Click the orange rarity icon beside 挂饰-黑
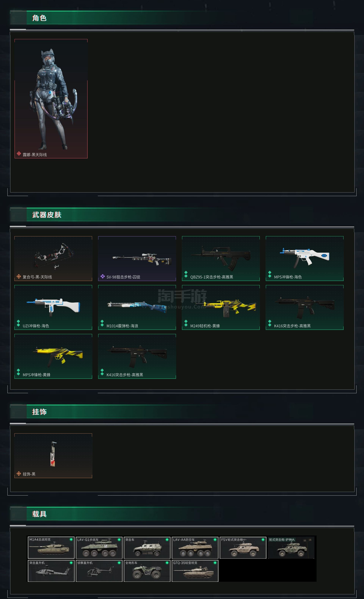The width and height of the screenshot is (364, 599). point(19,474)
